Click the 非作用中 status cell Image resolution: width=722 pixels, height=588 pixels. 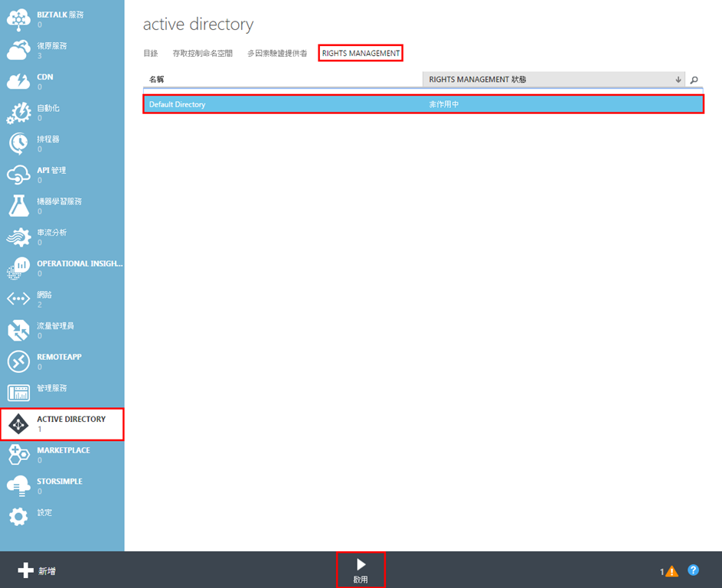coord(444,105)
